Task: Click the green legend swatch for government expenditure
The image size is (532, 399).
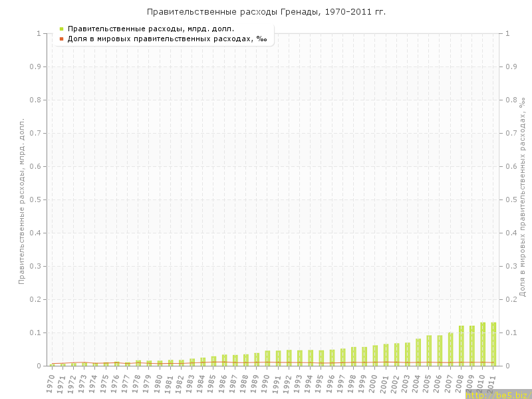Action: coord(62,29)
